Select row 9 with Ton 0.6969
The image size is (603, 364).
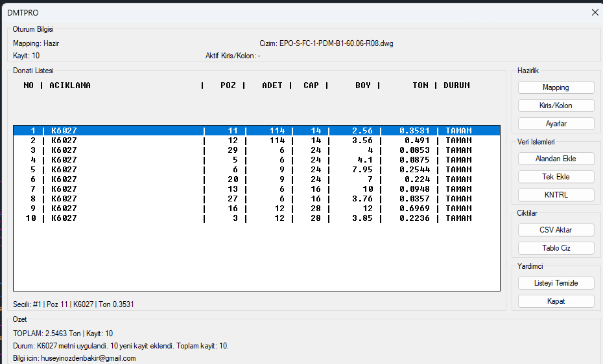pyautogui.click(x=256, y=209)
